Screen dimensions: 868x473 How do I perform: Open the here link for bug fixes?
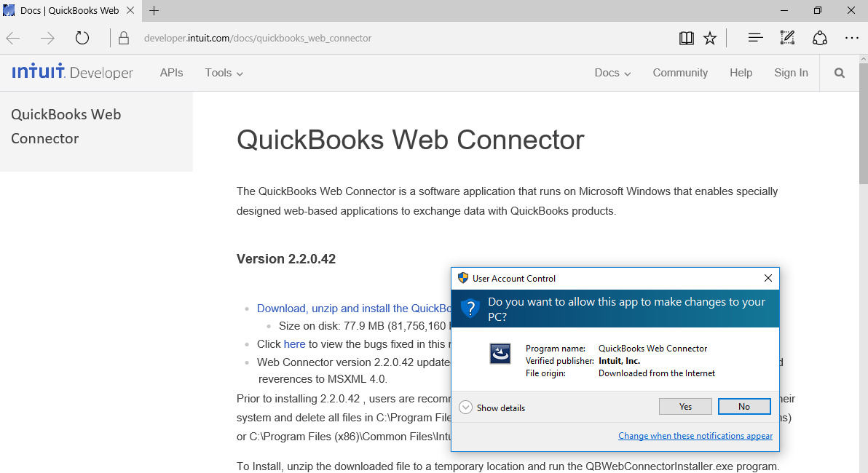click(x=294, y=343)
